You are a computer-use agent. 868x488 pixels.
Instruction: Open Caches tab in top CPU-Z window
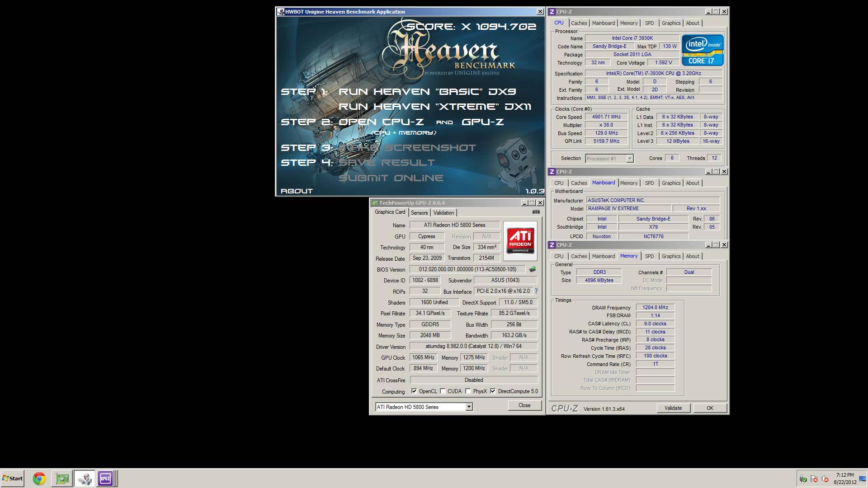pyautogui.click(x=579, y=23)
